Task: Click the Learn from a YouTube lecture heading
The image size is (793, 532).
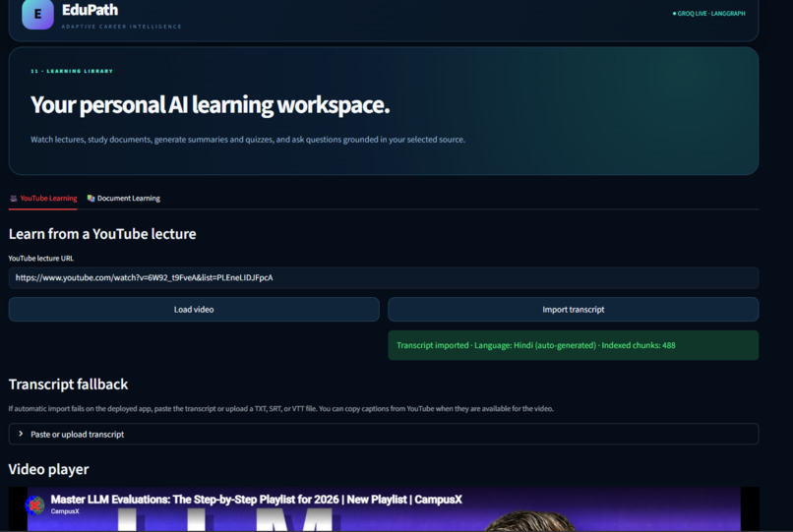Action: click(102, 234)
